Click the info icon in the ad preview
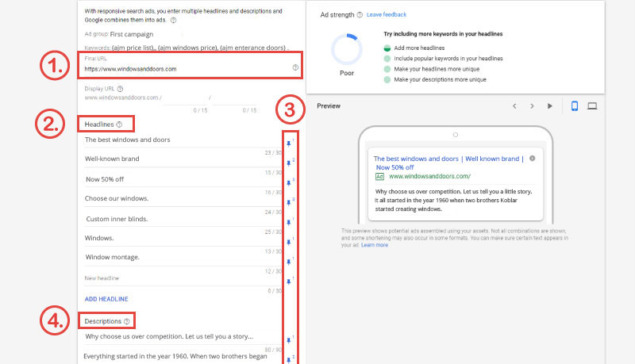The height and width of the screenshot is (364, 635). pyautogui.click(x=532, y=159)
